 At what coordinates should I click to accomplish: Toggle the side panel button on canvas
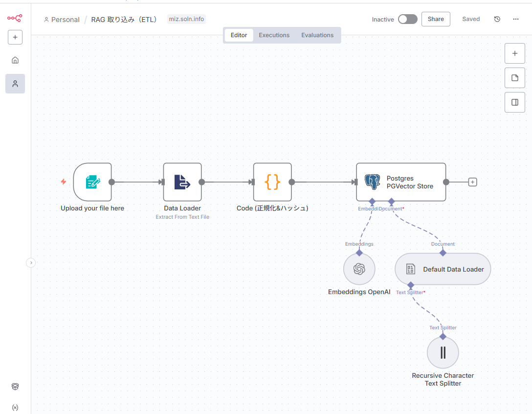point(515,102)
